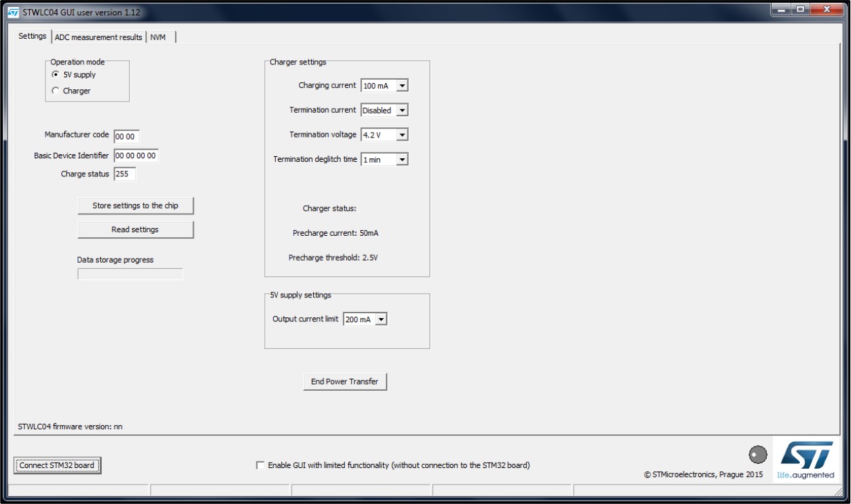Select the Charger operation mode
The image size is (851, 504).
pyautogui.click(x=55, y=91)
